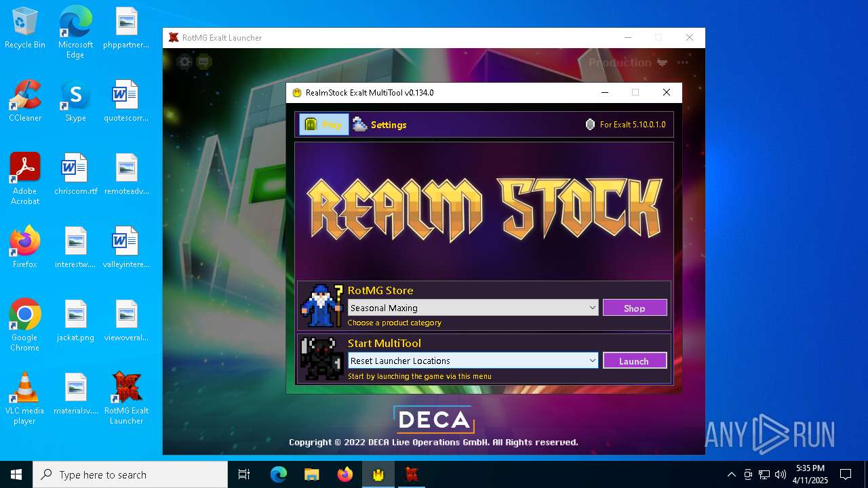Screen dimensions: 868x488
Task: Click the wizard icon beside RotMG Store
Action: click(x=322, y=305)
